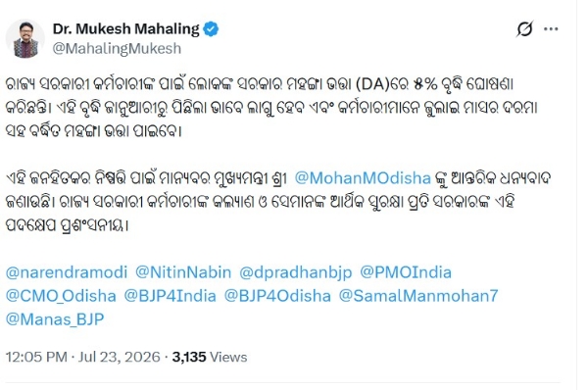The image size is (588, 390).
Task: Open the Jul 23, 2026 date link
Action: click(119, 357)
